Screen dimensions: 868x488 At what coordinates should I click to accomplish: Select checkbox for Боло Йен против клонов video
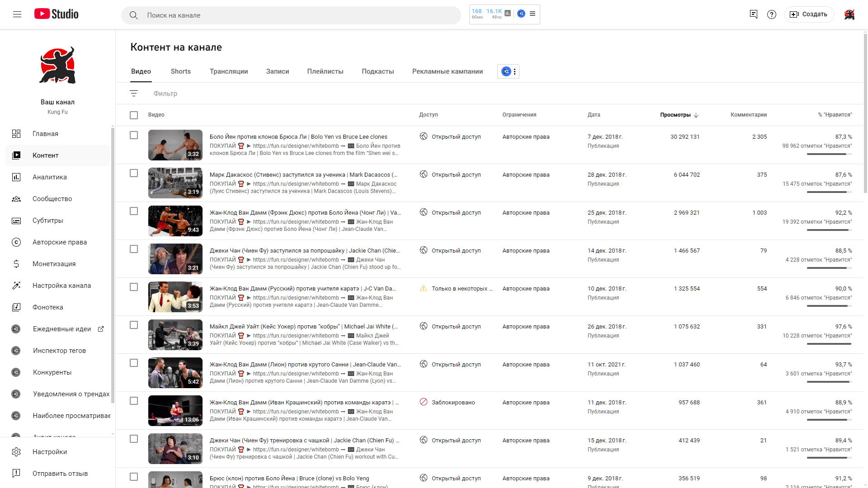pos(134,135)
